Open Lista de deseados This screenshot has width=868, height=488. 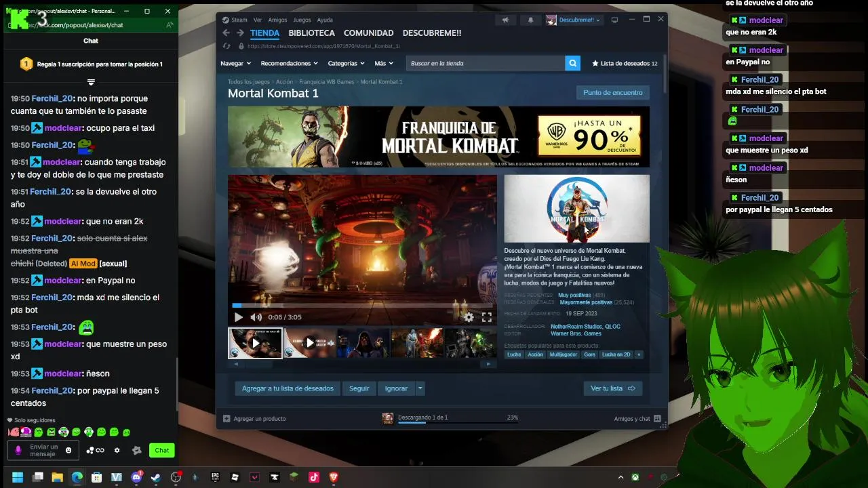click(625, 63)
